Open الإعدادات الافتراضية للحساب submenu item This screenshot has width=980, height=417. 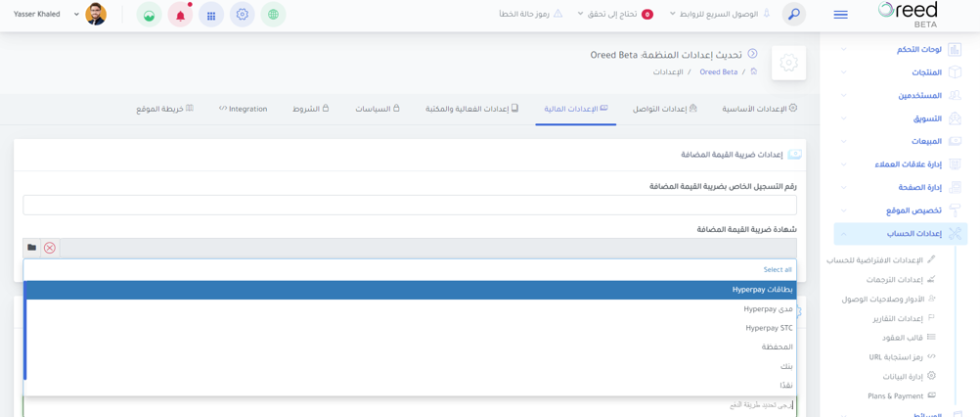point(881,258)
